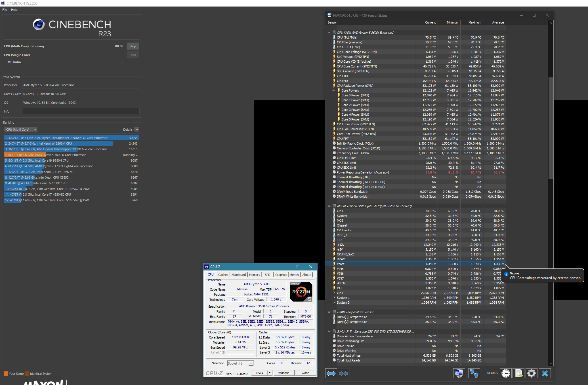The image size is (588, 385).
Task: Open the remote network monitoring icon
Action: (x=474, y=373)
